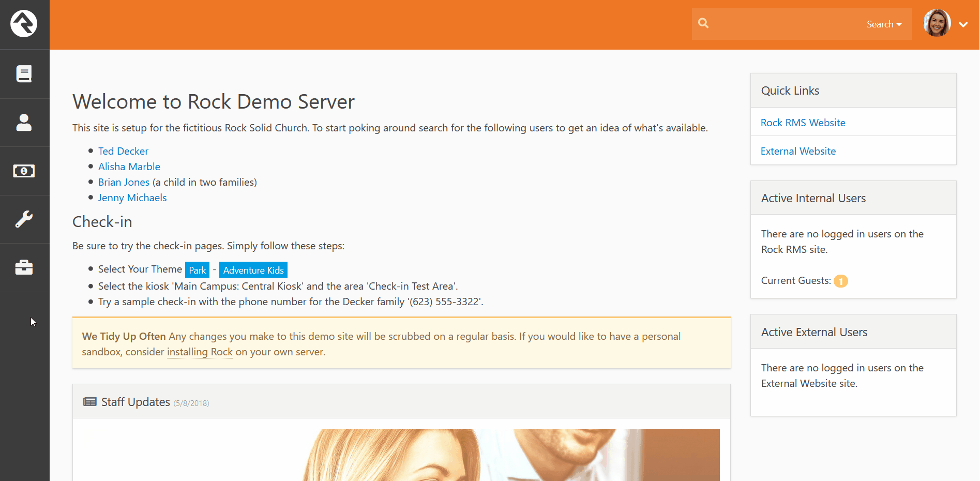The width and height of the screenshot is (980, 481).
Task: Select the Park check-in theme
Action: pyautogui.click(x=198, y=270)
